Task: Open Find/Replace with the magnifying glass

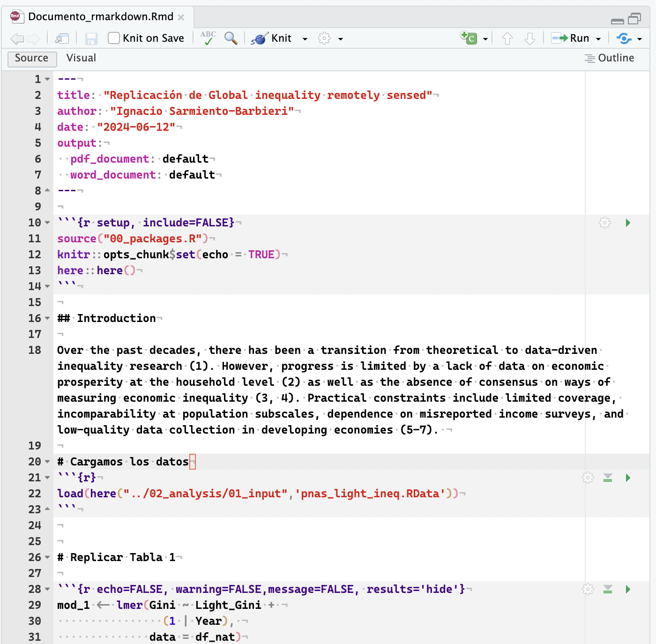Action: [231, 38]
